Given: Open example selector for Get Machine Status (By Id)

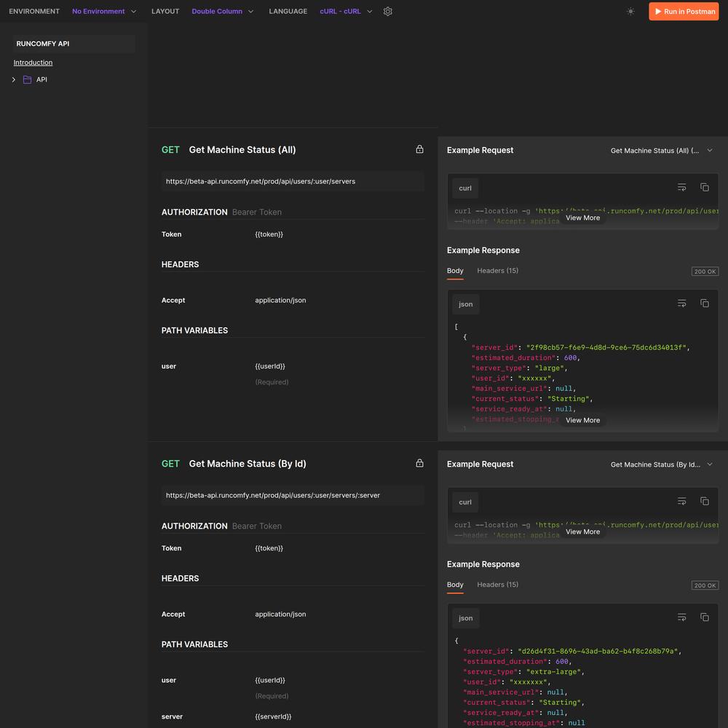Looking at the screenshot, I should [661, 464].
